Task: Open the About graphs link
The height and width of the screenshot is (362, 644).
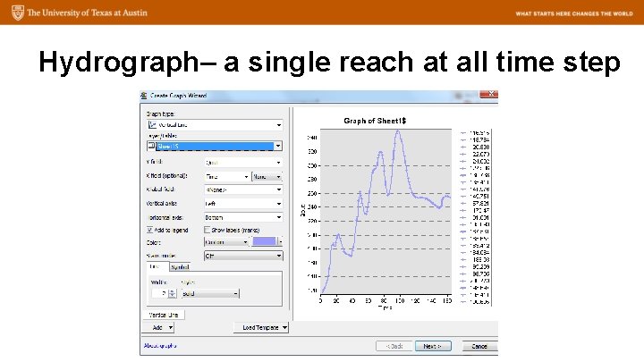Action: pos(160,346)
